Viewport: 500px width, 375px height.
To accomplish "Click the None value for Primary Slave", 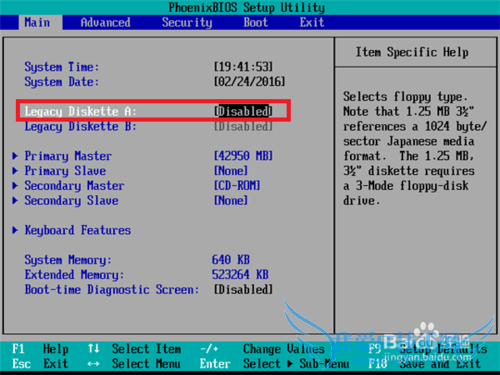I will pos(231,171).
